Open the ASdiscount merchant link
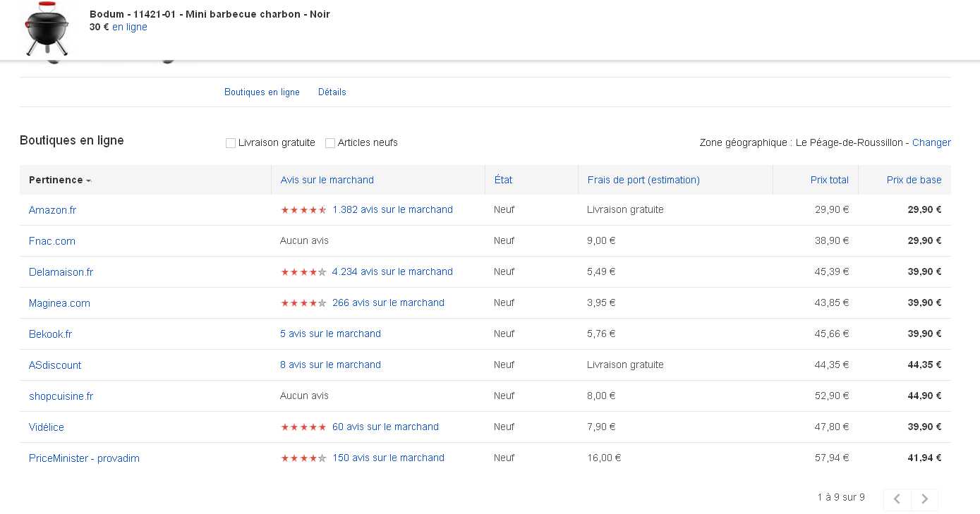The width and height of the screenshot is (980, 514). [x=55, y=365]
